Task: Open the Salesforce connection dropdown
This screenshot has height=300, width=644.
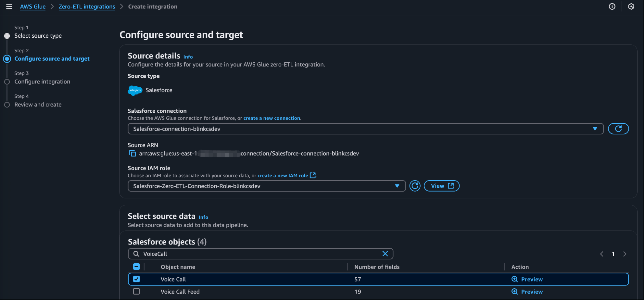Action: pyautogui.click(x=365, y=129)
